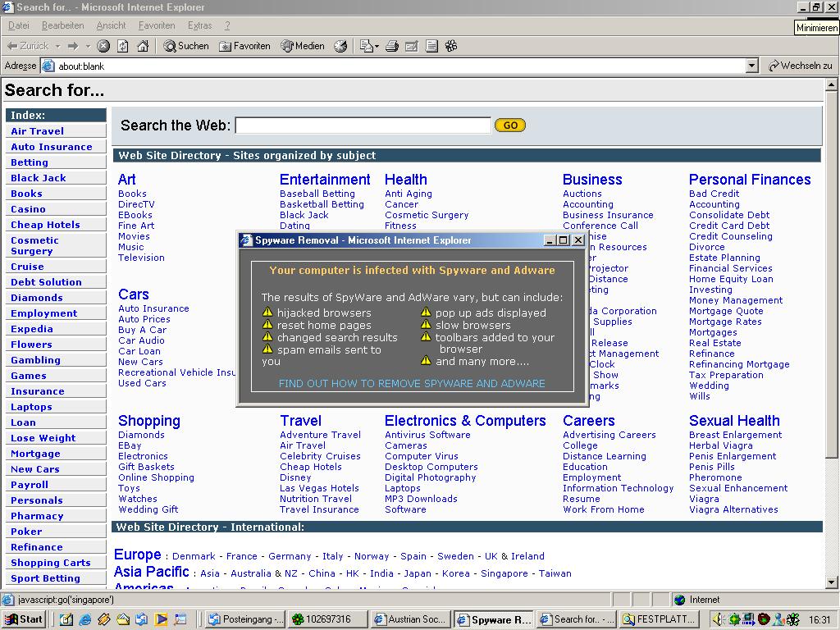Viewport: 840px width, 630px height.
Task: Close the Spyware Removal popup window
Action: pyautogui.click(x=578, y=240)
